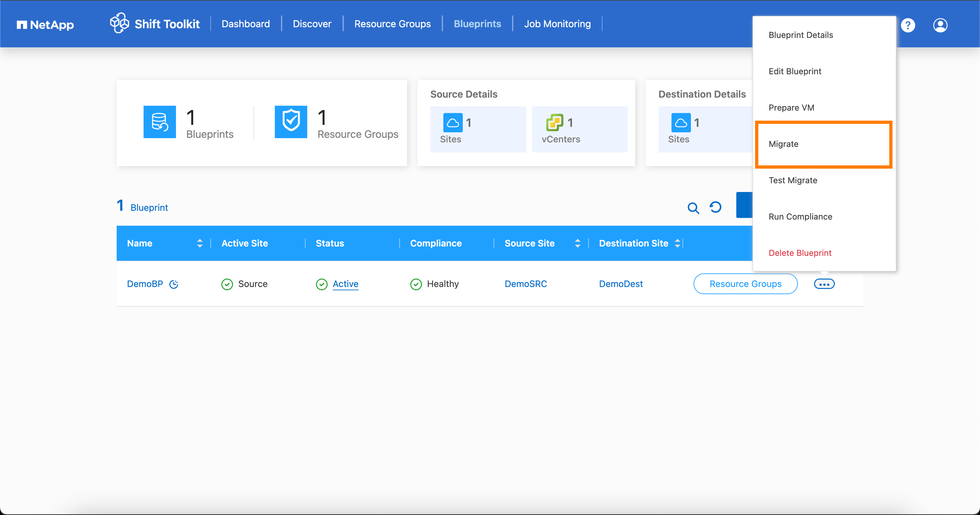Image resolution: width=980 pixels, height=515 pixels.
Task: Click the Blueprints database summary icon
Action: pos(159,122)
